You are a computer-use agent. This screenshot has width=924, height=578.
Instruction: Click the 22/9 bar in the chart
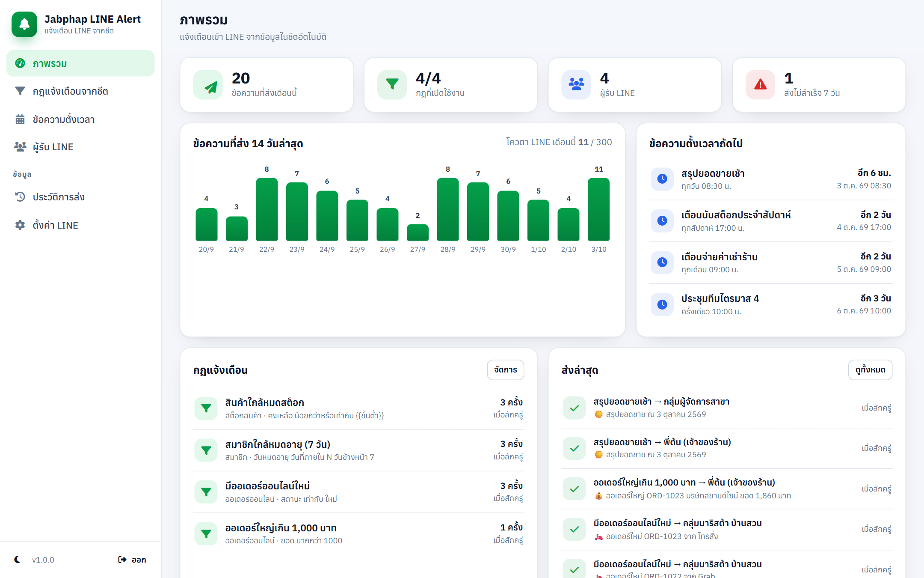267,209
